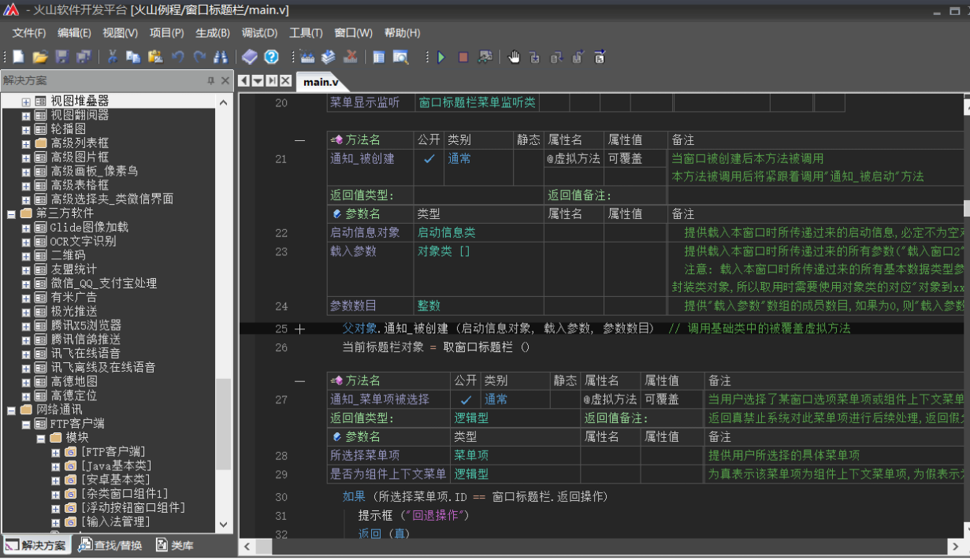This screenshot has width=970, height=560.
Task: Click the solution tree vertical scrollbar thumb
Action: pos(224,423)
